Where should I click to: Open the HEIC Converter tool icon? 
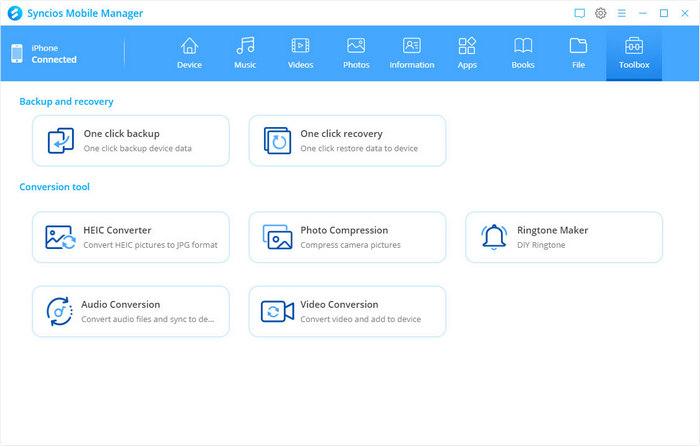(x=61, y=237)
